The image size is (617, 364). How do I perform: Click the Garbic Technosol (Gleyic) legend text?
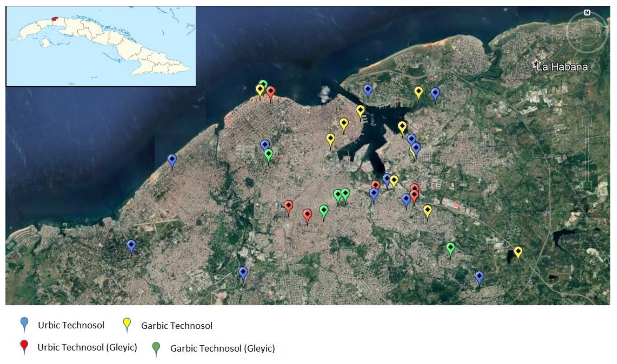click(x=222, y=349)
